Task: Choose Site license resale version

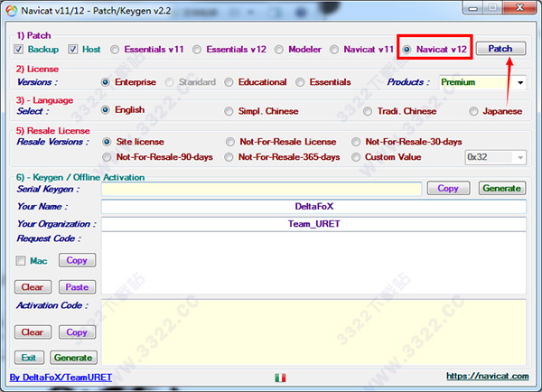Action: [x=107, y=142]
